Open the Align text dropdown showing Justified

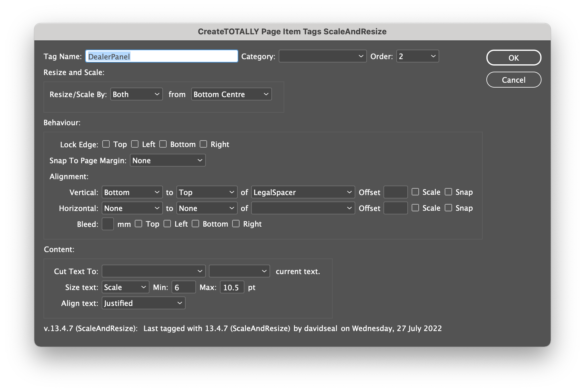click(143, 303)
